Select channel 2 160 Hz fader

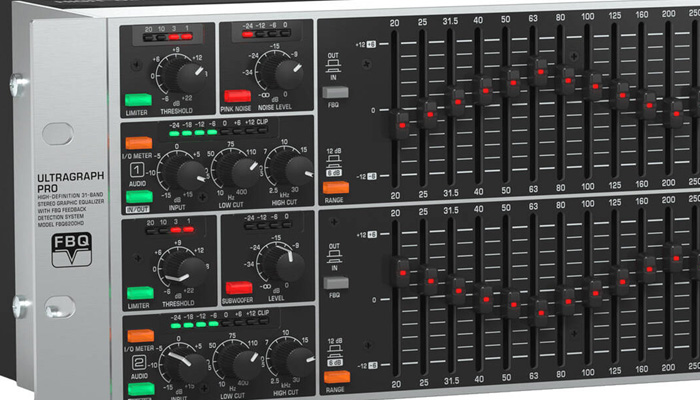click(650, 269)
